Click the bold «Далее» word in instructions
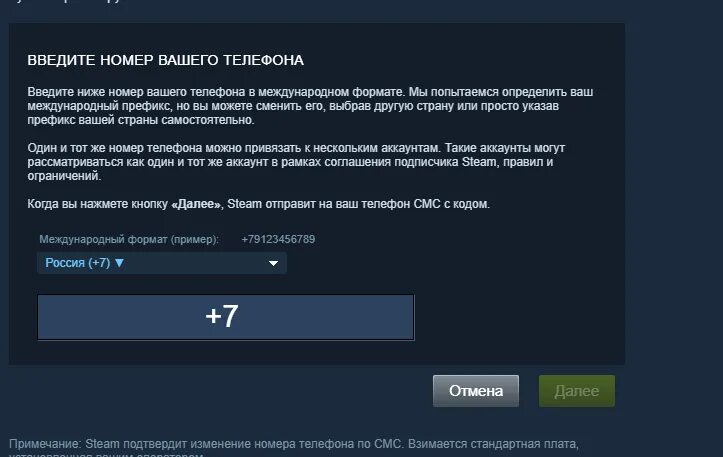 point(196,204)
